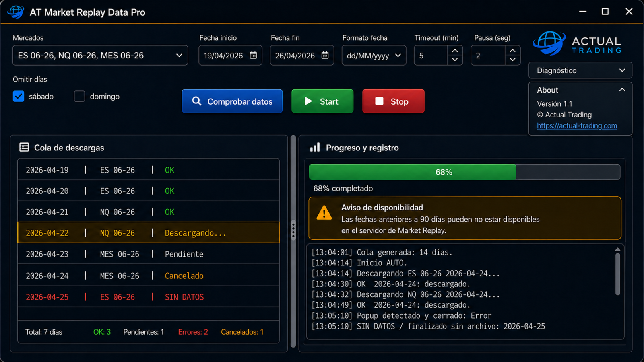Expand the Diagnóstico section

[x=580, y=70]
